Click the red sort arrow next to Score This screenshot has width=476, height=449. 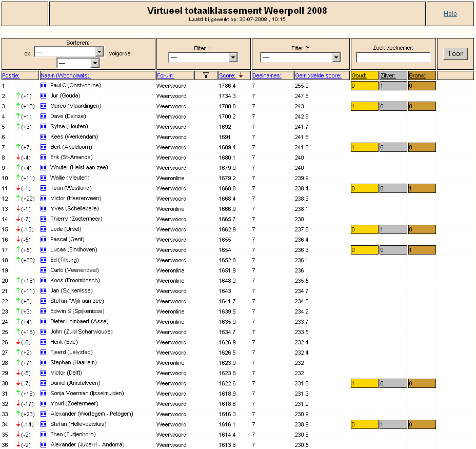(x=241, y=75)
